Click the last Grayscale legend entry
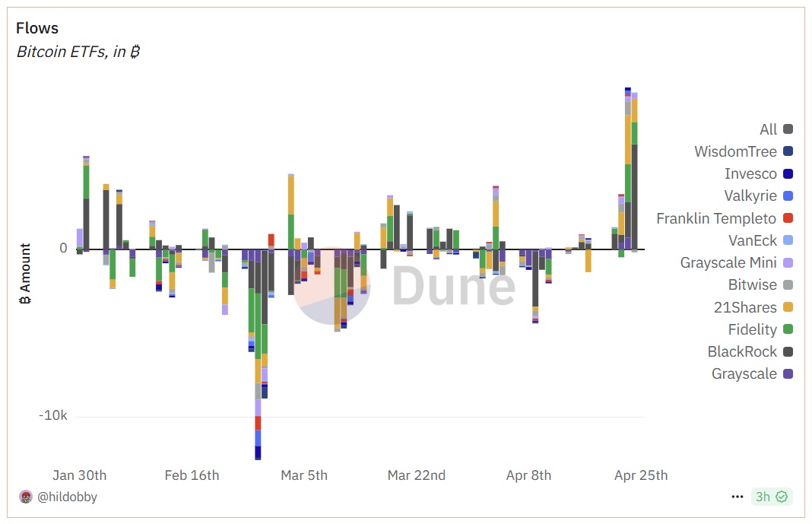Screen dimensions: 812x524 [744, 373]
